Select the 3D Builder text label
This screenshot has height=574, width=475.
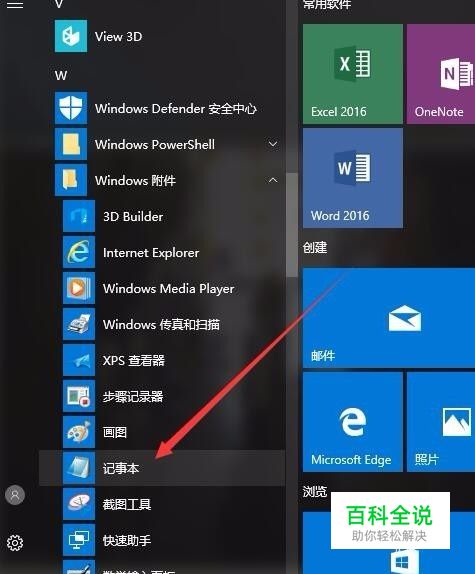tap(133, 216)
